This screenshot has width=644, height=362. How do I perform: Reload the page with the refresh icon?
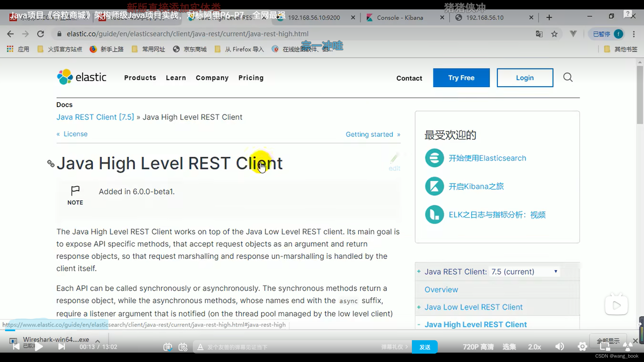[x=41, y=34]
